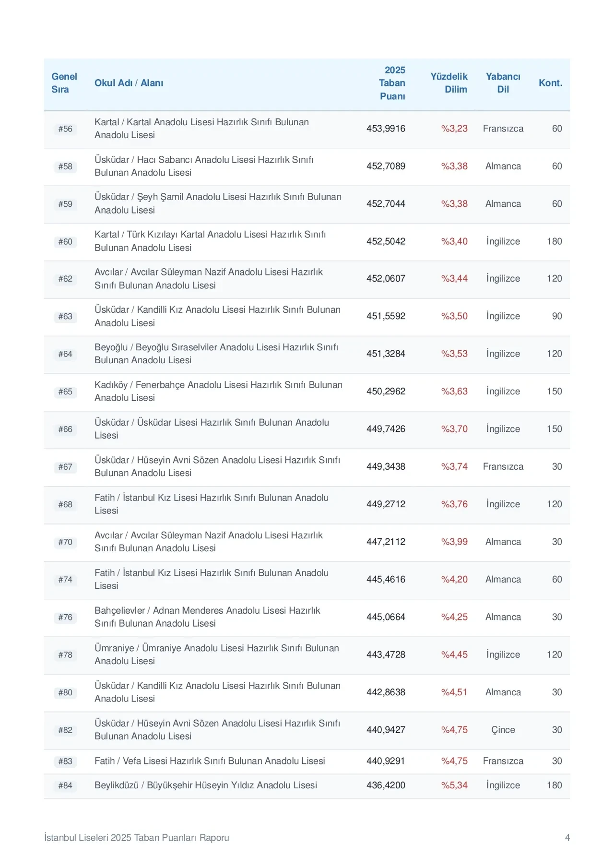
Task: Click the Genel Sıra column header
Action: 64,83
